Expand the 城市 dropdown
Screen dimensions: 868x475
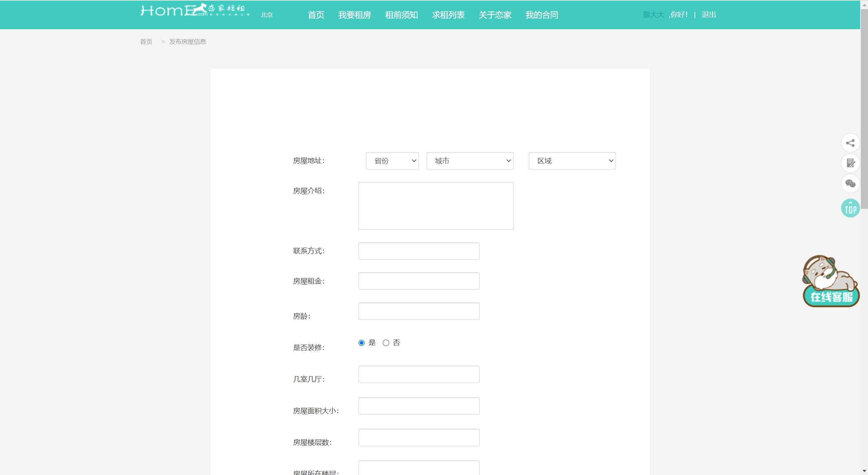470,161
